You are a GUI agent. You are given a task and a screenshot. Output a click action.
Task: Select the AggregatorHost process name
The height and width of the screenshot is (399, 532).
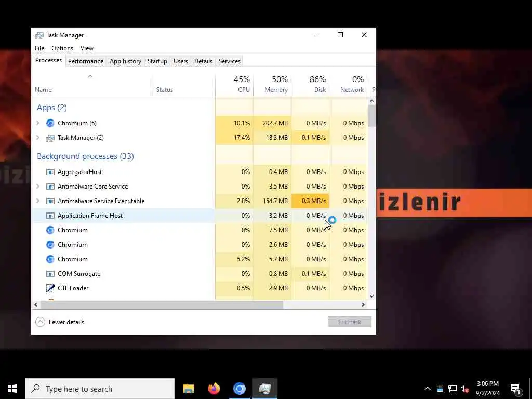click(x=79, y=172)
